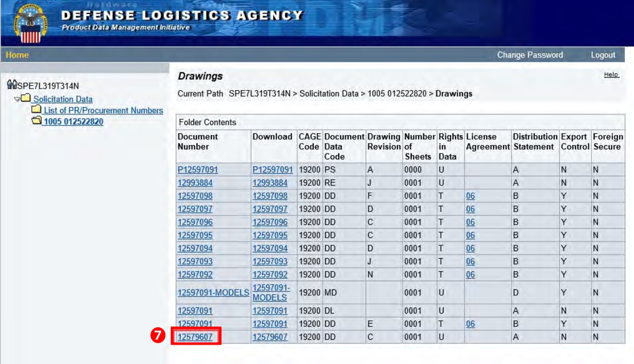This screenshot has width=634, height=364.
Task: Click the PS data code in P12597091 row
Action: click(330, 170)
